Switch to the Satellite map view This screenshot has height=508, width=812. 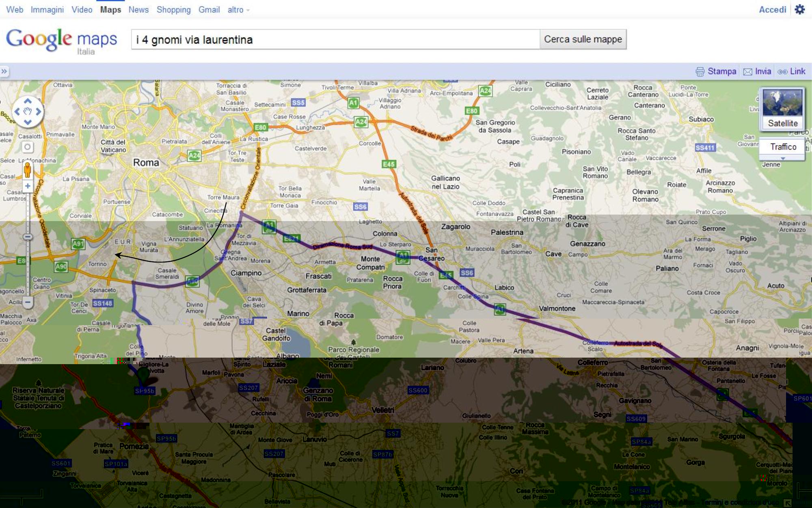tap(782, 109)
